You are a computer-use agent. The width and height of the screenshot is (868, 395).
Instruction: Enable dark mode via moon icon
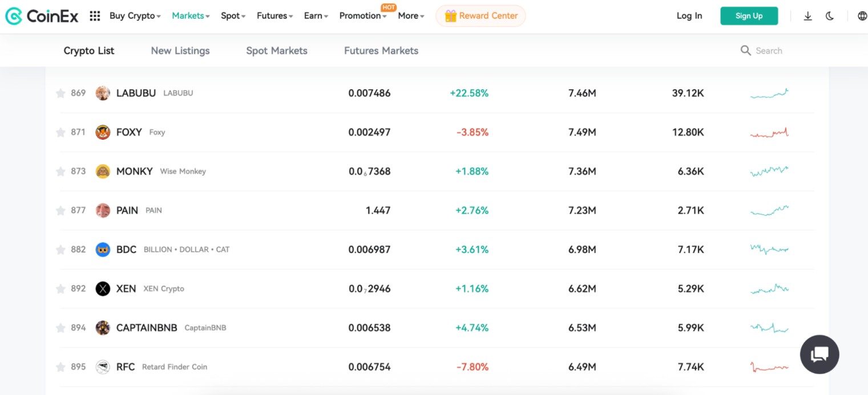pos(829,16)
